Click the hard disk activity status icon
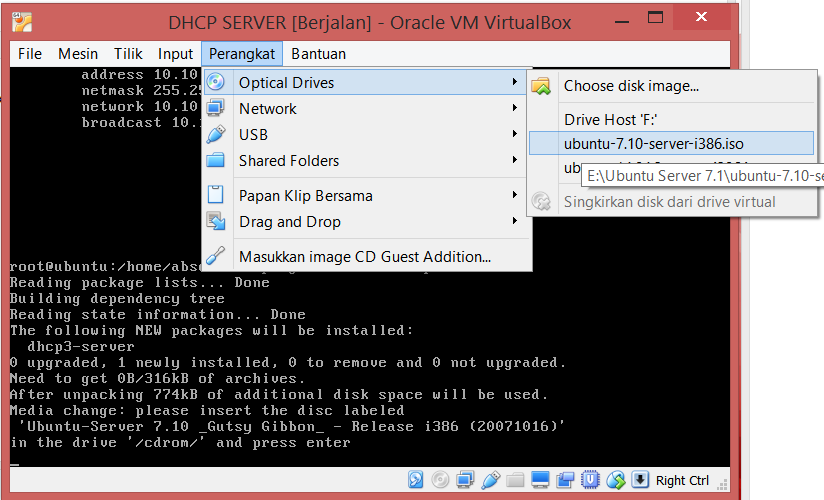The height and width of the screenshot is (500, 824). [x=416, y=479]
